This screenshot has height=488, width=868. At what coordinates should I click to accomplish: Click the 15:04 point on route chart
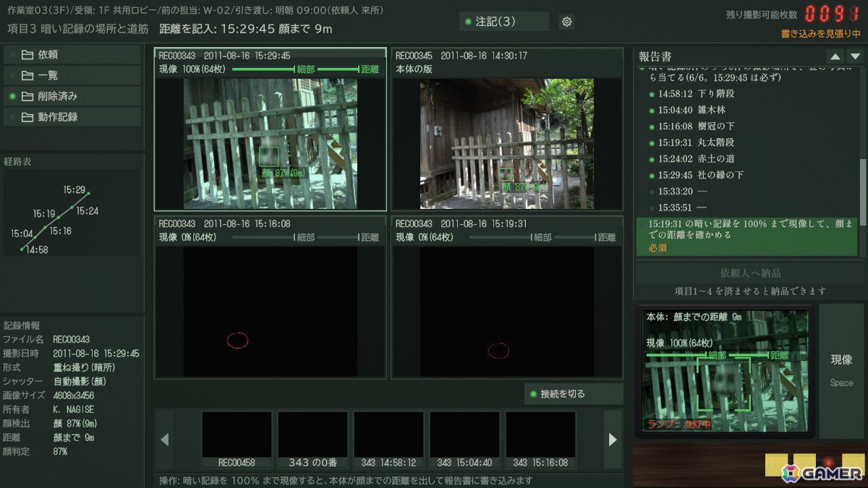34,239
